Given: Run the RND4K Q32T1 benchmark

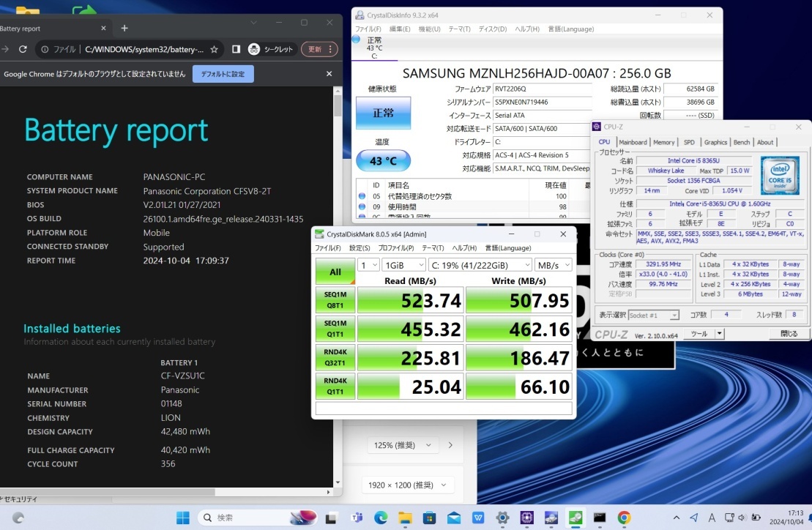Looking at the screenshot, I should click(x=335, y=357).
